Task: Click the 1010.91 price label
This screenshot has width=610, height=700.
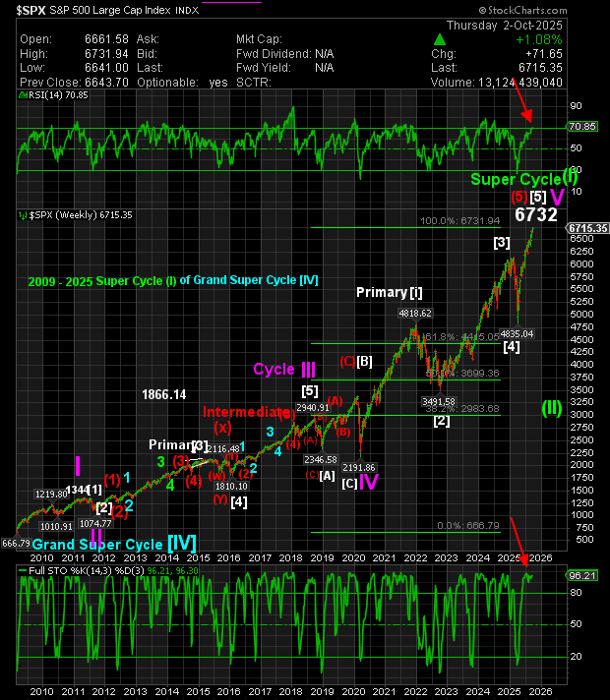Action: (x=56, y=527)
